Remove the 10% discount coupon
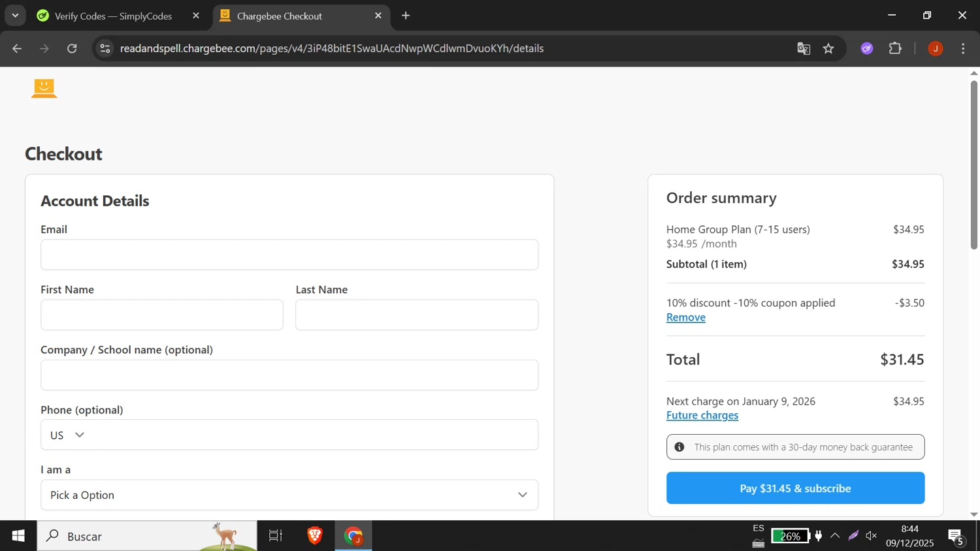Viewport: 980px width, 551px height. point(685,317)
